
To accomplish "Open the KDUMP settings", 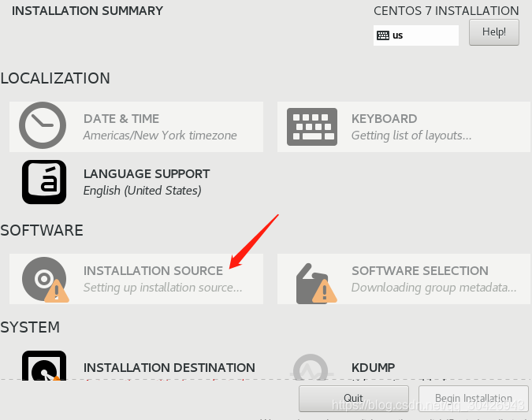I will 404,366.
